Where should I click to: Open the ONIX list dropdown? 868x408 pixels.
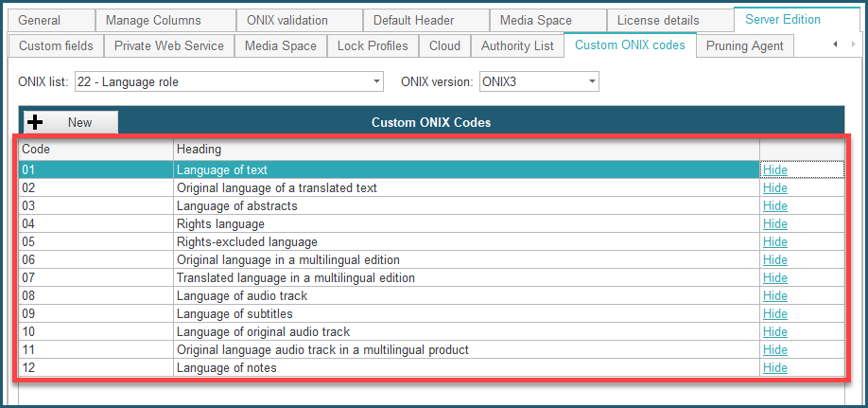pyautogui.click(x=228, y=82)
